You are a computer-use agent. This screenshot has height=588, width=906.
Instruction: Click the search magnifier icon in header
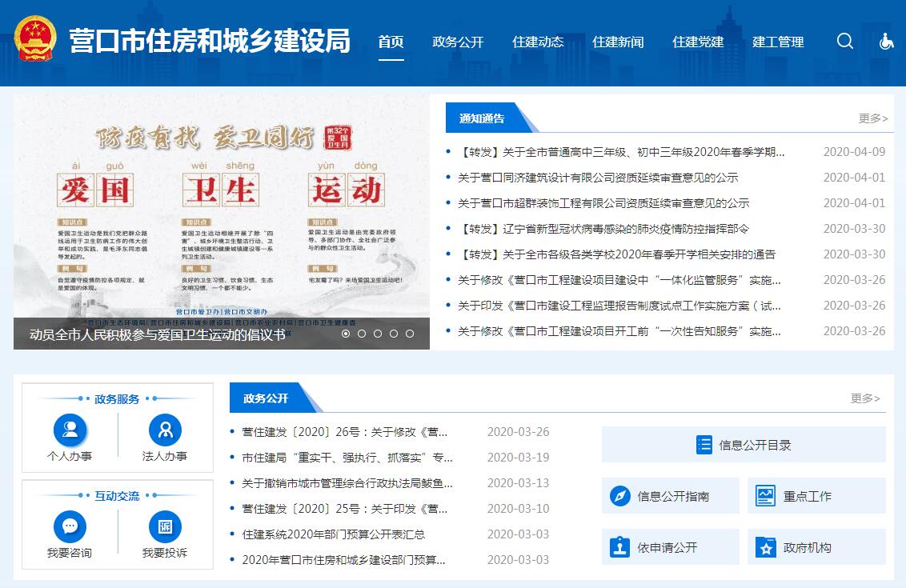[x=845, y=42]
